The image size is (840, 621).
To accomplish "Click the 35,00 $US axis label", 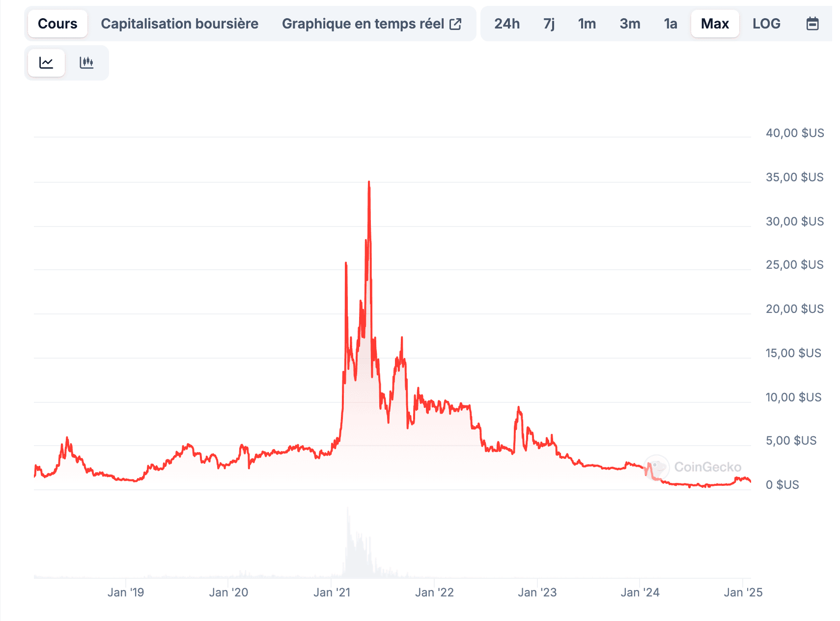I will [x=795, y=177].
